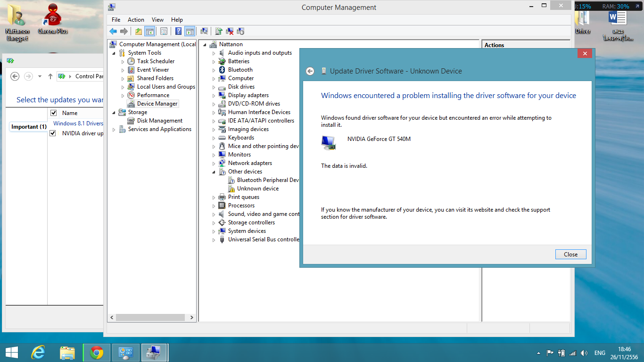The height and width of the screenshot is (362, 644).
Task: Open Google Chrome from the taskbar
Action: coord(97,353)
